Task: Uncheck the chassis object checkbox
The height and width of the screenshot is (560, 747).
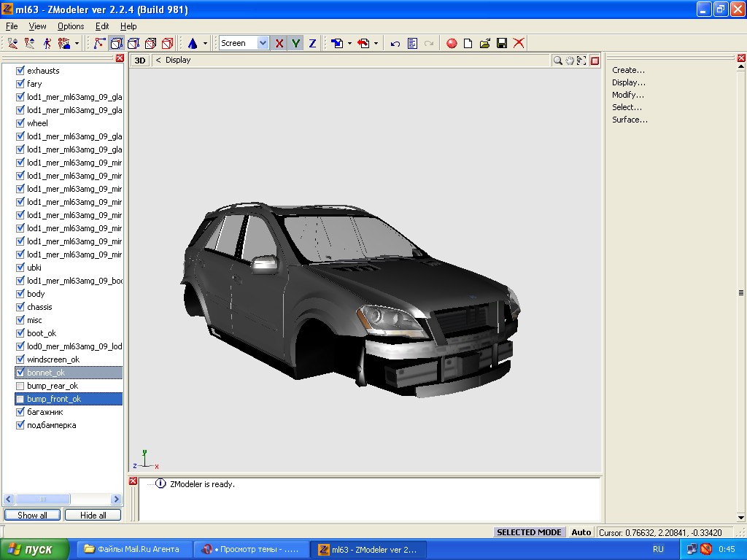Action: coord(20,307)
